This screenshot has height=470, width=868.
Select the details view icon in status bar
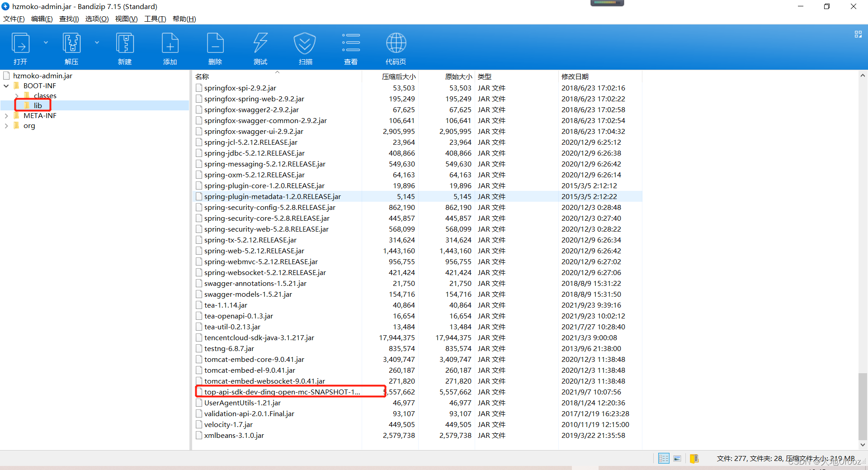click(x=663, y=458)
